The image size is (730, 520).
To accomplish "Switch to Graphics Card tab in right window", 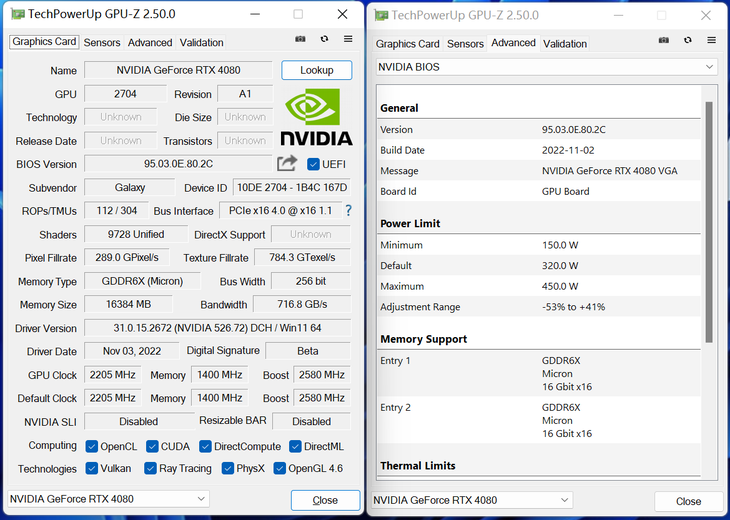I will tap(408, 44).
